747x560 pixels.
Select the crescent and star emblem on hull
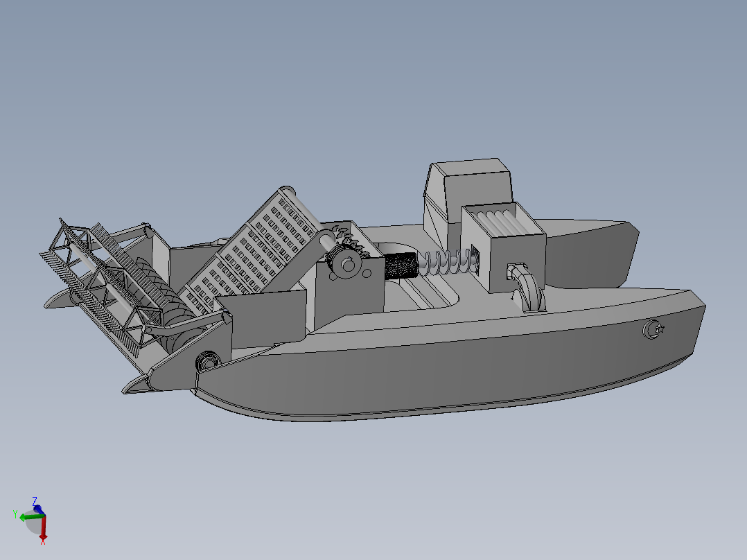653,329
